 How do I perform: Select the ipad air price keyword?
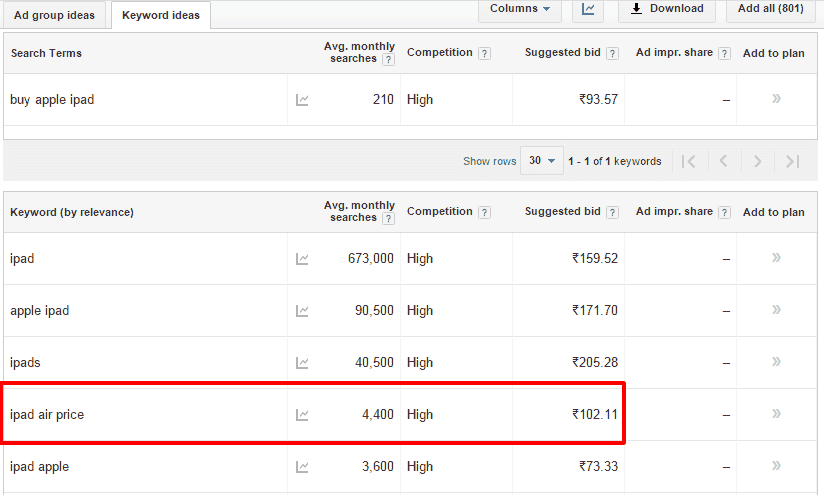click(x=47, y=415)
